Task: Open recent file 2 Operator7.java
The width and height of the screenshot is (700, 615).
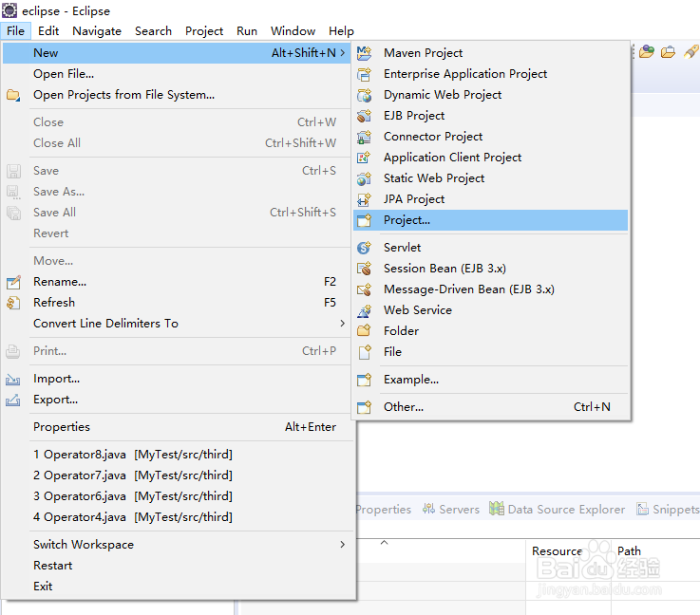Action: tap(177, 475)
